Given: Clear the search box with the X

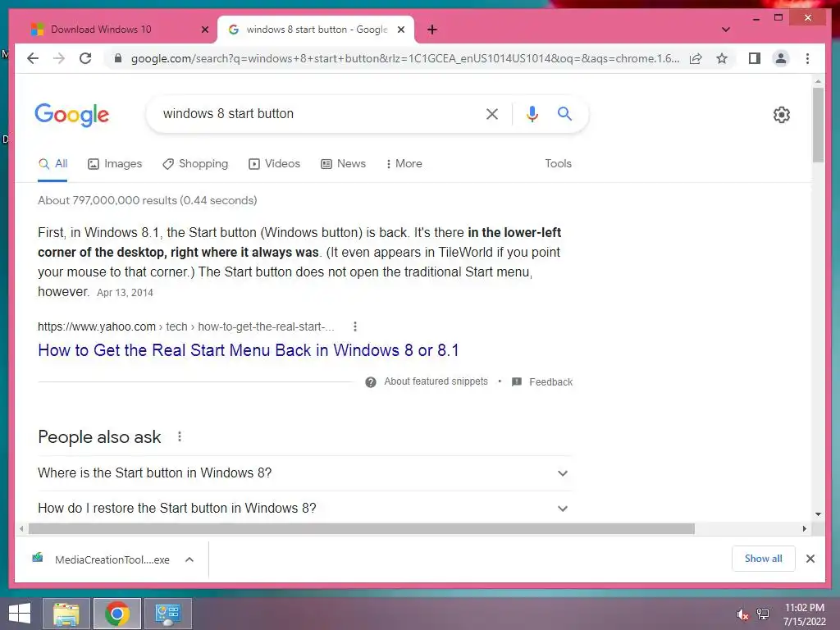Looking at the screenshot, I should tap(492, 113).
